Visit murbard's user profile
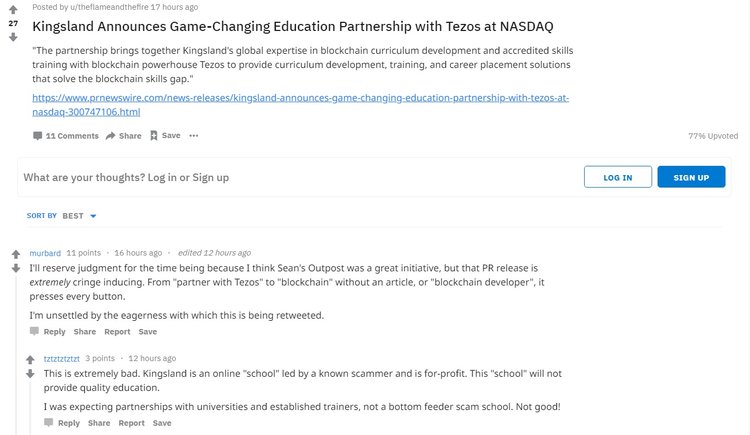The height and width of the screenshot is (435, 750). (45, 253)
